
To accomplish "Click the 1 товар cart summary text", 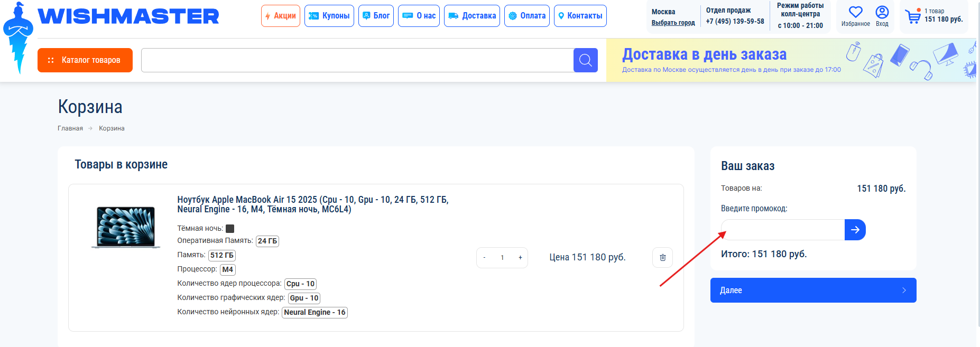I will coord(935,11).
